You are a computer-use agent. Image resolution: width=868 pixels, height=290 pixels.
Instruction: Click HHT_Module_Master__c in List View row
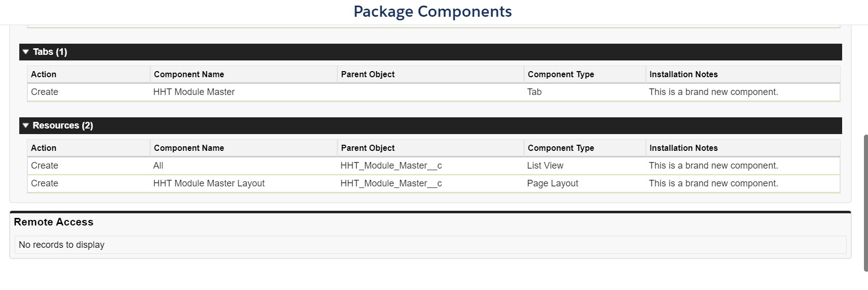pos(391,166)
